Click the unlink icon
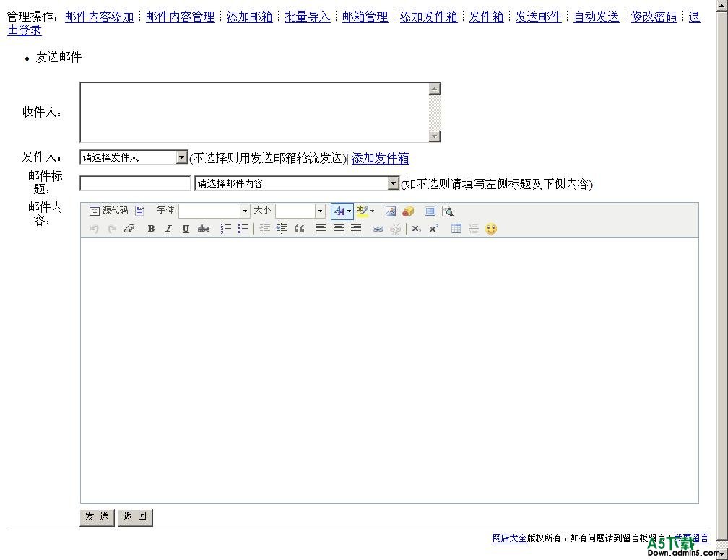Screen dimensions: 728x560 396,229
